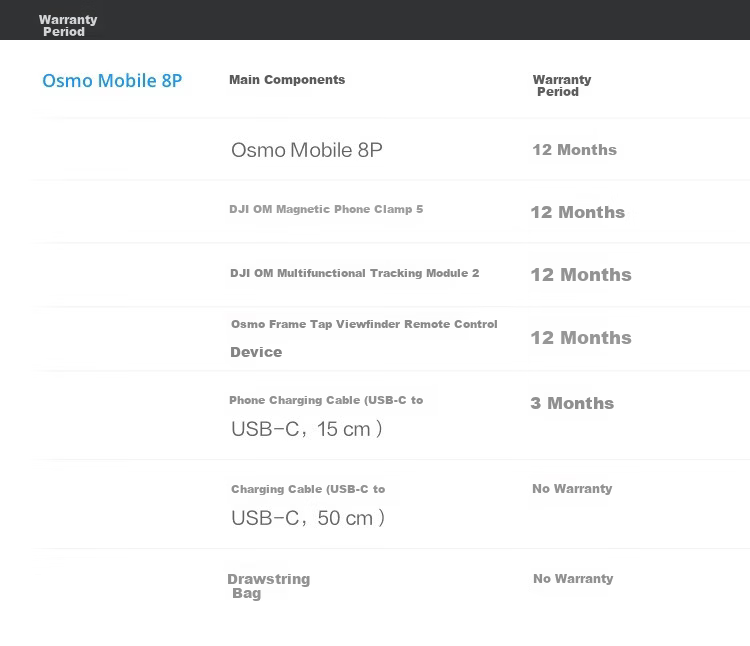Click 12 Months for Magnetic Phone Clamp 5
The width and height of the screenshot is (750, 646).
click(x=578, y=212)
